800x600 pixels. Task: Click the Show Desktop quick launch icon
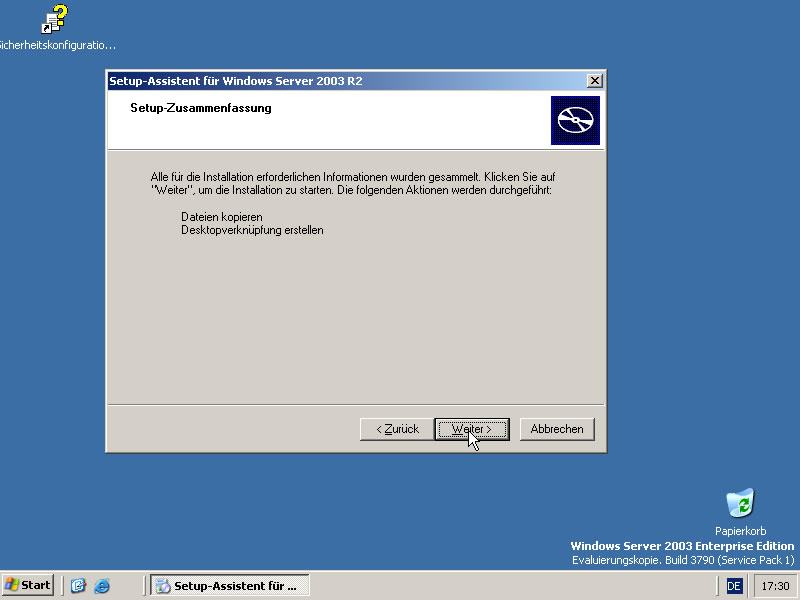(x=78, y=585)
